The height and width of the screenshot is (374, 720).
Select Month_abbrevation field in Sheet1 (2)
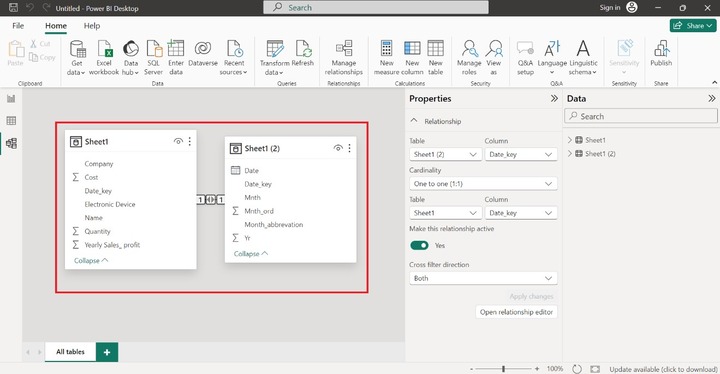(274, 225)
